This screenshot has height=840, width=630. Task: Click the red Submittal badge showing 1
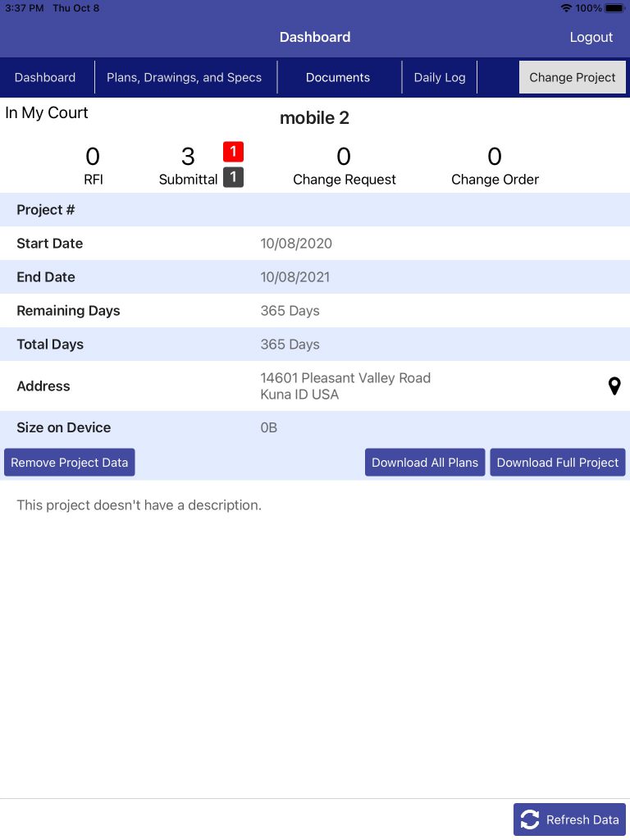pyautogui.click(x=233, y=152)
